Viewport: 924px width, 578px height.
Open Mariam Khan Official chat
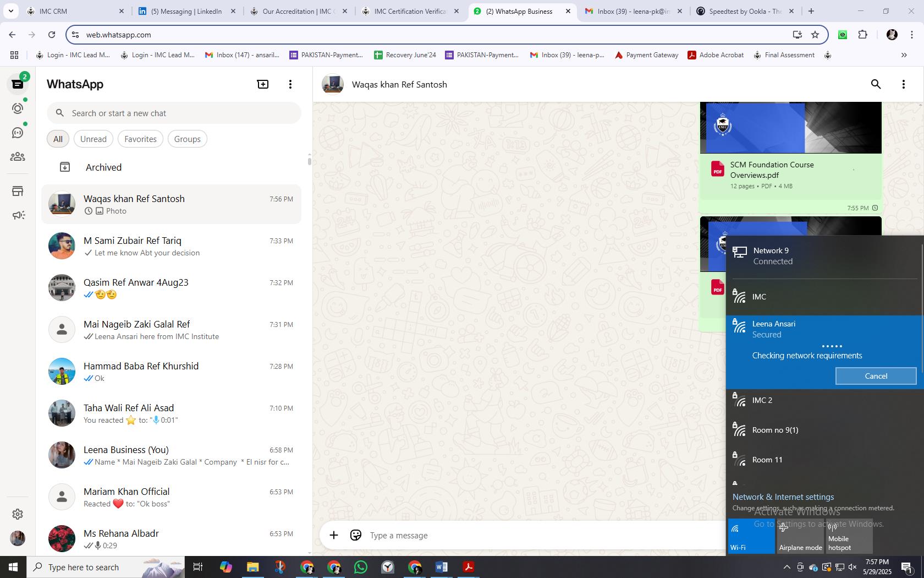pos(172,497)
